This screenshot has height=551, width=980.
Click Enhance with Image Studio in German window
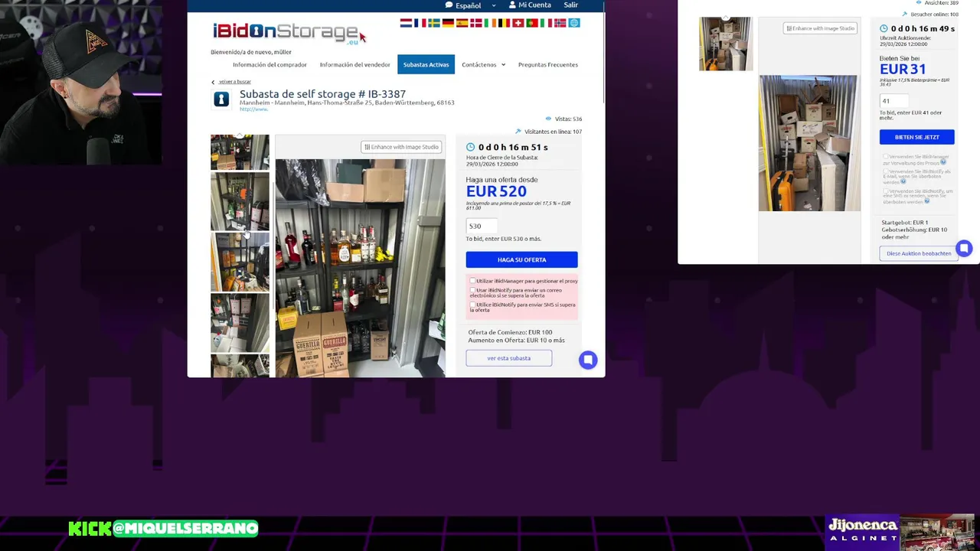(x=820, y=28)
